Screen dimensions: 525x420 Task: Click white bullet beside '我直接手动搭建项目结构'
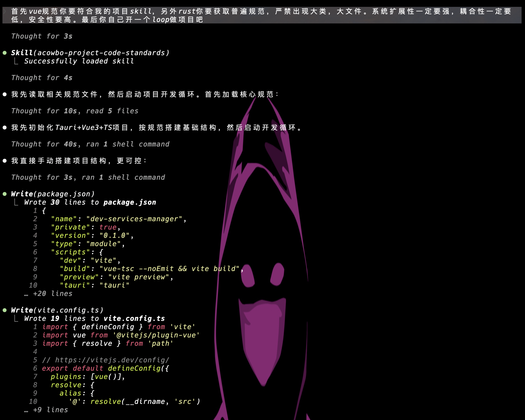click(x=5, y=161)
